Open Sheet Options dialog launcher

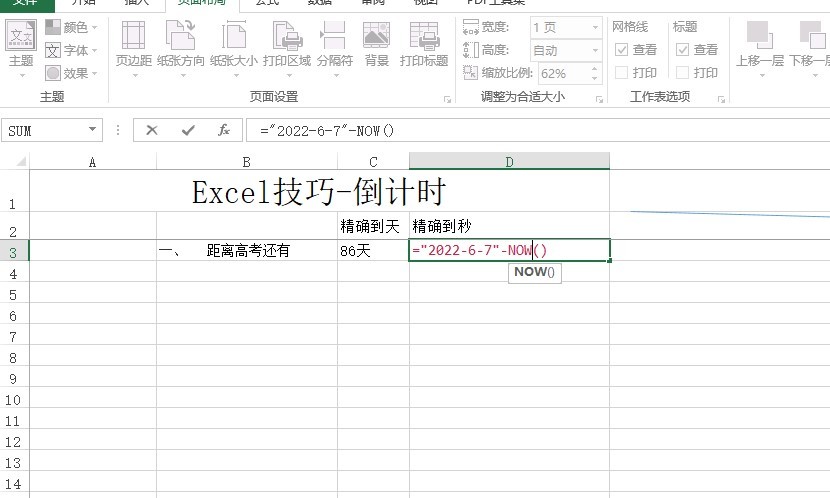(721, 99)
